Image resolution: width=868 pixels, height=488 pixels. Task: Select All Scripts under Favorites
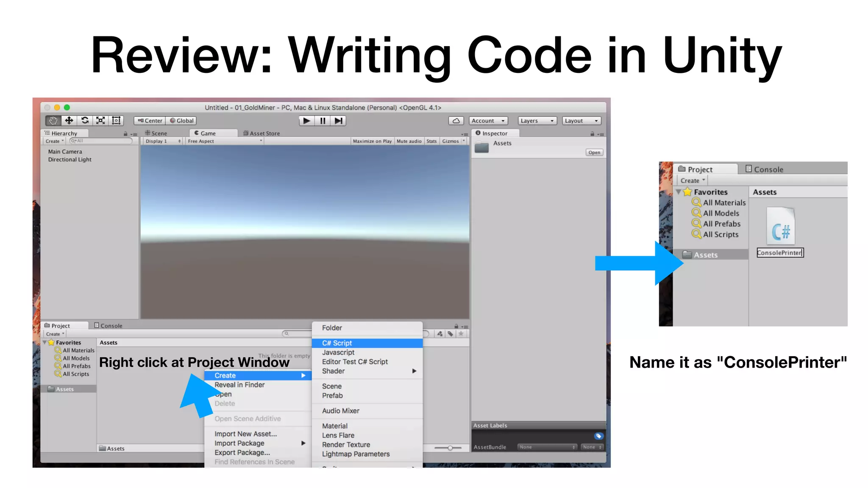tap(72, 374)
